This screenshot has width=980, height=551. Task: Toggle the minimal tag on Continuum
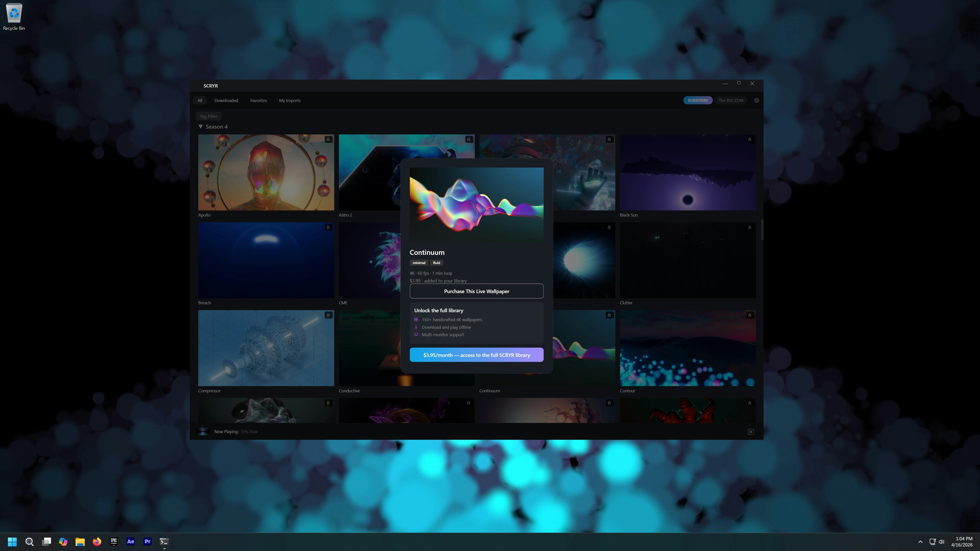[x=419, y=262]
